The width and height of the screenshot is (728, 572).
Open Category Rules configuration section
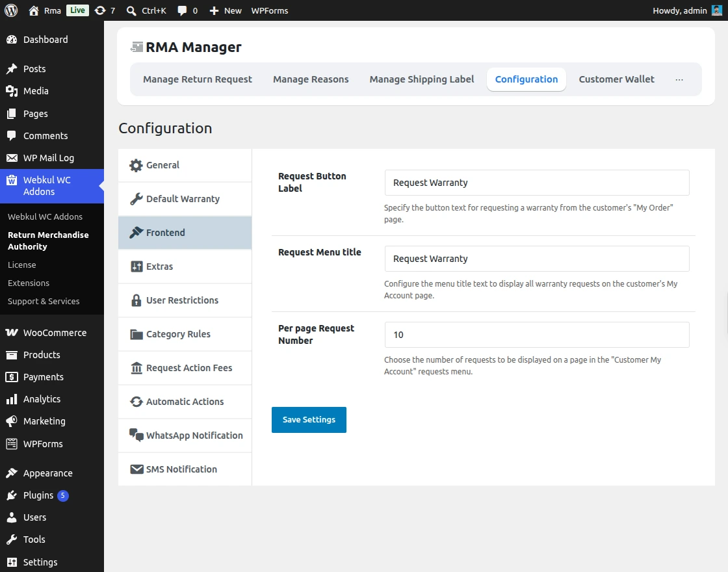coord(185,334)
